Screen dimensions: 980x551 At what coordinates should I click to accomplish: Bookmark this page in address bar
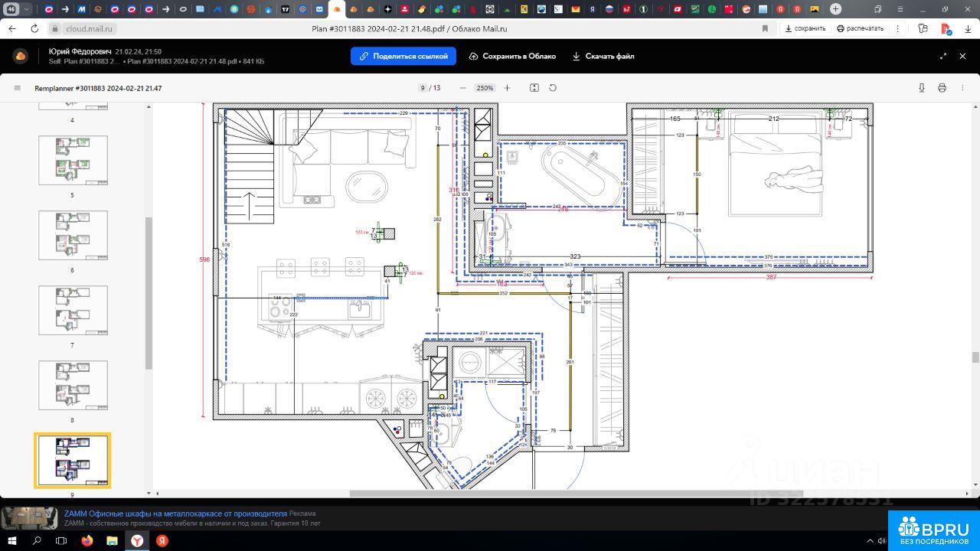tap(765, 28)
